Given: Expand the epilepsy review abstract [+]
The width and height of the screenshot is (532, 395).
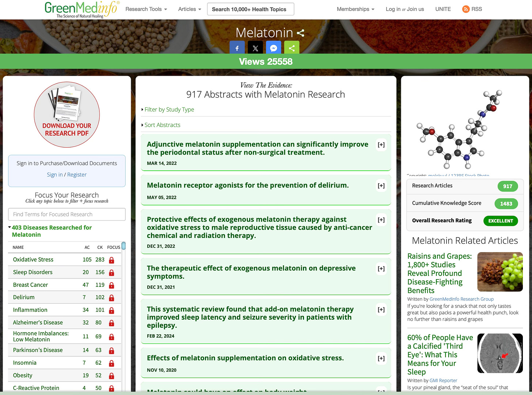Looking at the screenshot, I should coord(381,309).
